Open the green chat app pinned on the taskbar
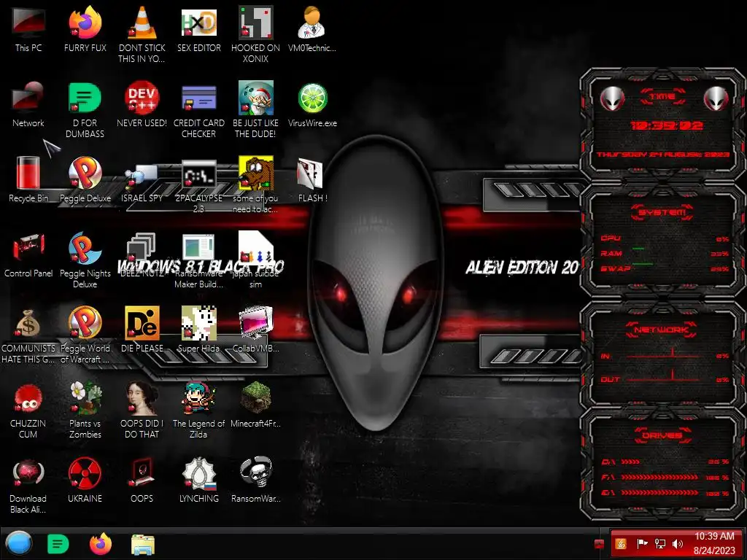The width and height of the screenshot is (747, 560). point(58,544)
